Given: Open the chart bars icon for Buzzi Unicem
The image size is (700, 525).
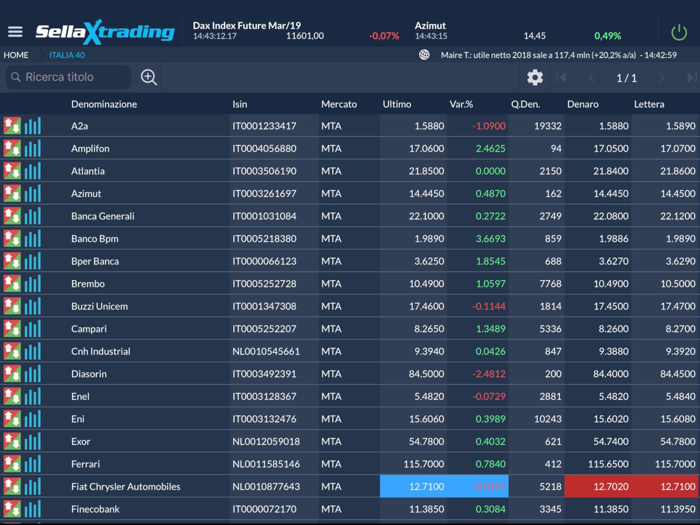Looking at the screenshot, I should click(33, 306).
